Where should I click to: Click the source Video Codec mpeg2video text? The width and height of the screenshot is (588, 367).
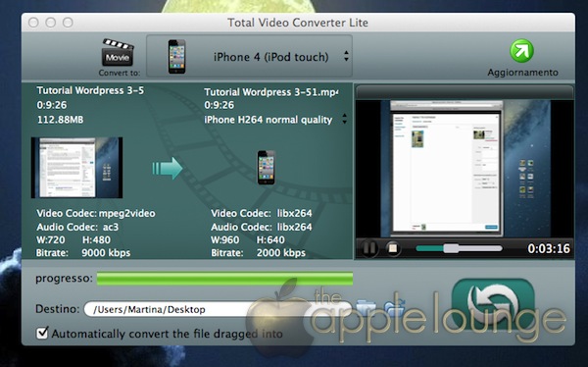point(96,213)
